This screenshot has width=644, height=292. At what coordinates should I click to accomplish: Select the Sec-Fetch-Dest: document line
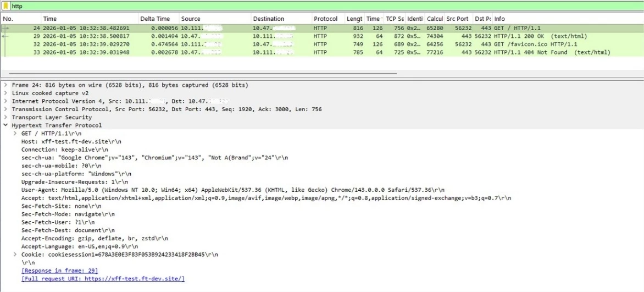click(x=68, y=230)
